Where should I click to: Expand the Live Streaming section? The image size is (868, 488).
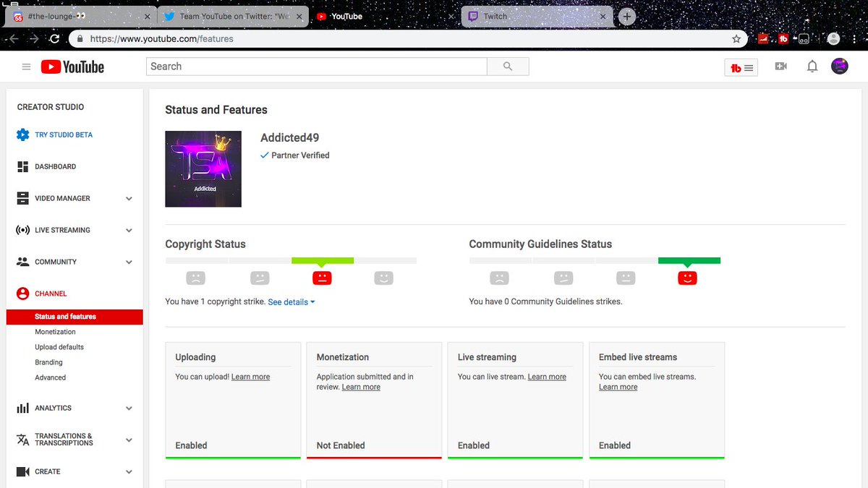129,230
